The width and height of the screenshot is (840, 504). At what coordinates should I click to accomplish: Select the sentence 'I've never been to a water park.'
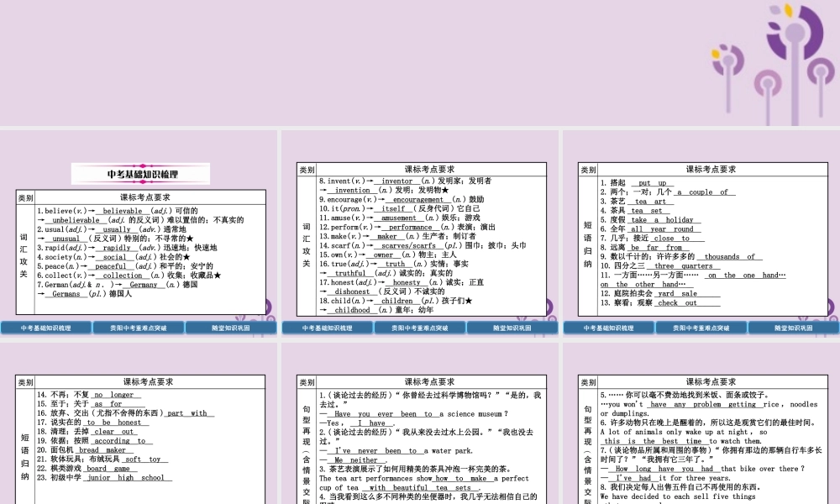396,451
